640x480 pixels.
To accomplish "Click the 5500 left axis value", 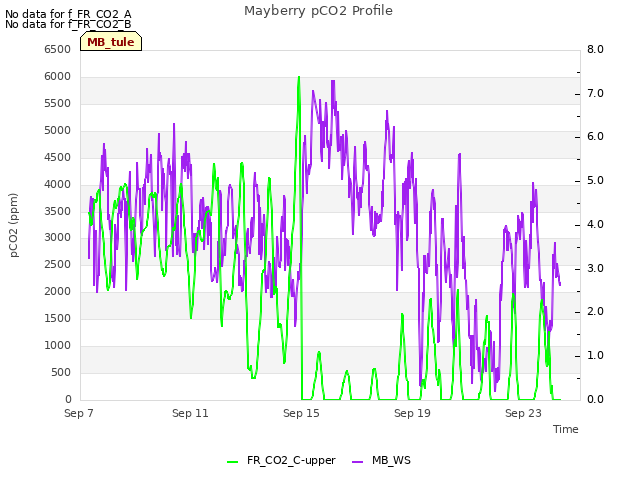I will coord(58,103).
